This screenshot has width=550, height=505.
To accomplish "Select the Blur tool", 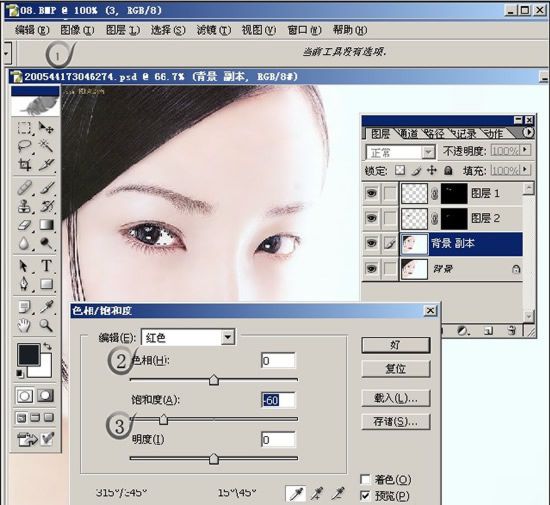I will coord(24,243).
